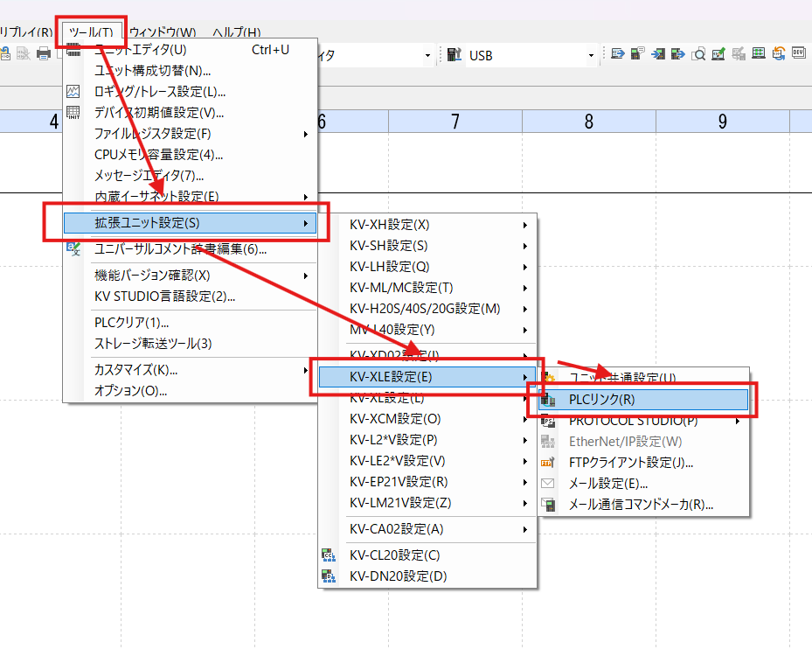This screenshot has width=812, height=649.
Task: Open the ヘルプ(H) menu
Action: (237, 32)
